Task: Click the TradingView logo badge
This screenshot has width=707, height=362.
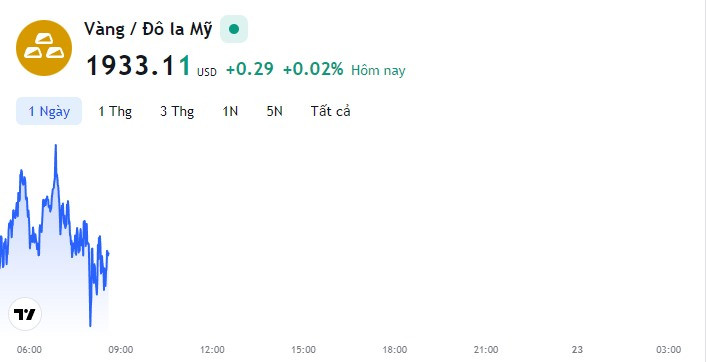Action: [x=25, y=314]
